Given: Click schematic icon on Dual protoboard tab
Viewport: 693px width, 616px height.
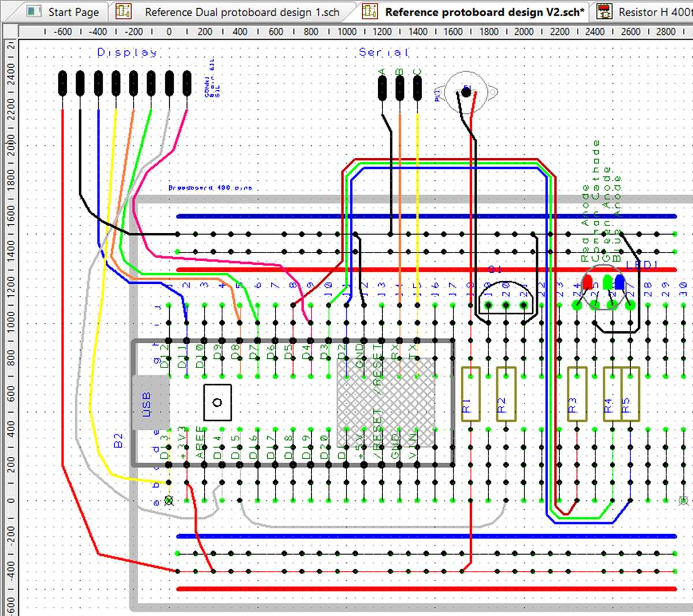Looking at the screenshot, I should coord(123,12).
